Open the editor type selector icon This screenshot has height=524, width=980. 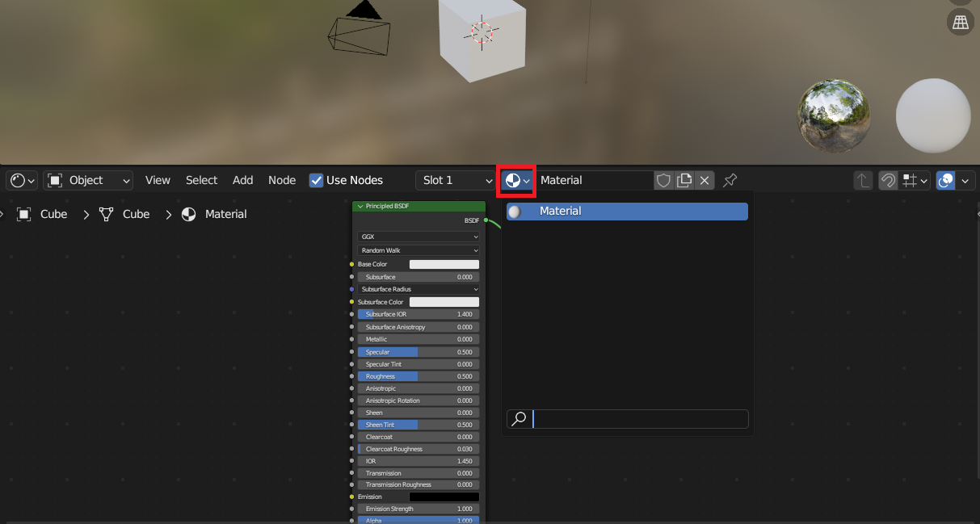click(x=23, y=180)
